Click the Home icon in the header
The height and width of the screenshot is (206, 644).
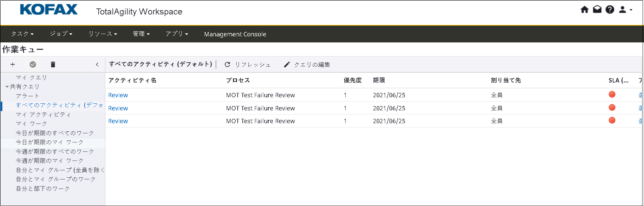[584, 10]
